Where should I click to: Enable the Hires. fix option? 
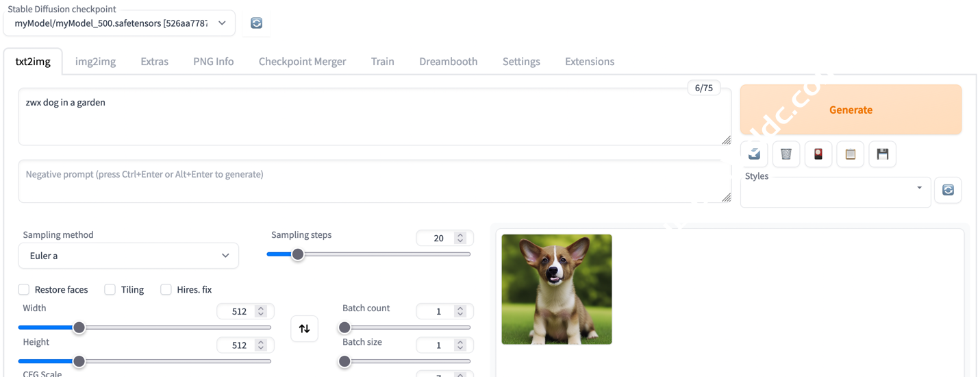(x=166, y=289)
